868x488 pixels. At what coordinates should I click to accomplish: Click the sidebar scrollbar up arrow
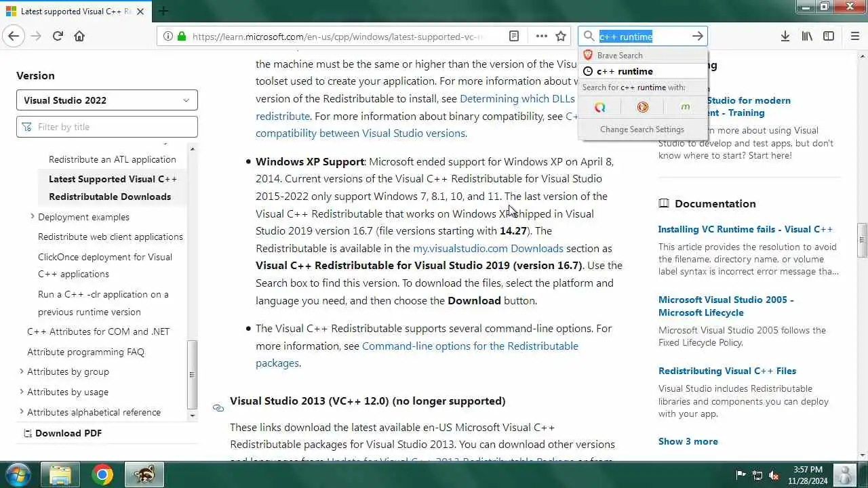[x=193, y=148]
